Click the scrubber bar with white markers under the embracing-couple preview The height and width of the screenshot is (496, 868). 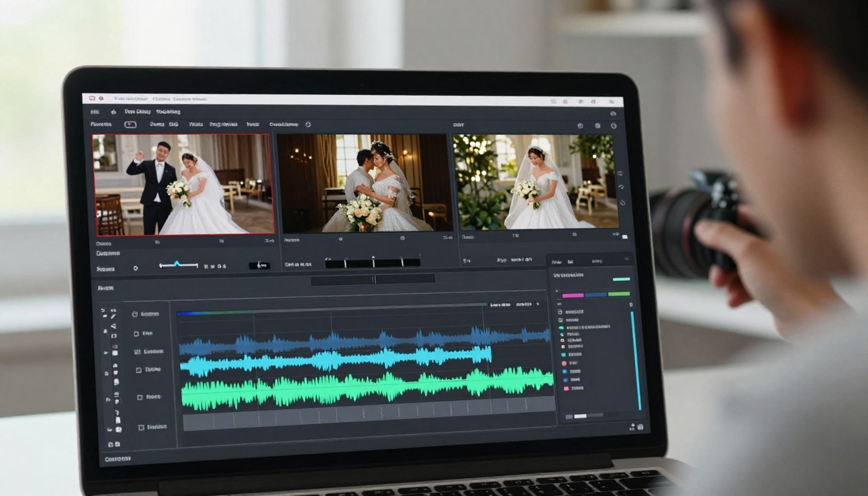pos(373,262)
